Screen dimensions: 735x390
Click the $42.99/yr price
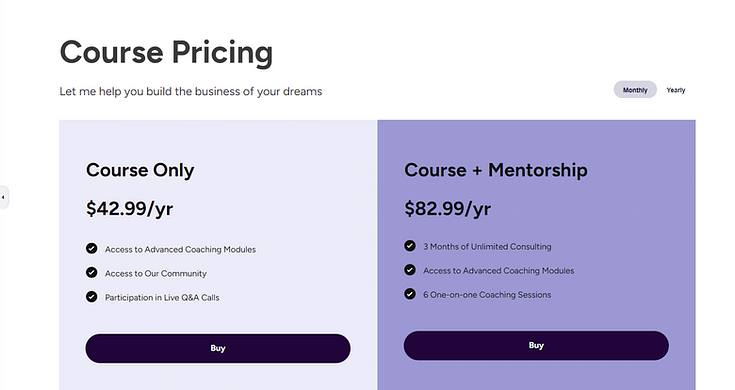click(129, 209)
